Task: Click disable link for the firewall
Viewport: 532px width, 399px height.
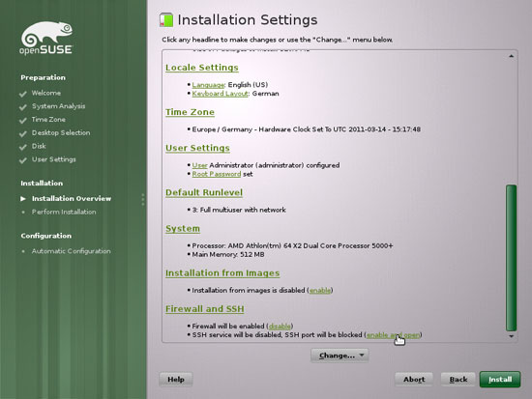Action: (x=280, y=327)
